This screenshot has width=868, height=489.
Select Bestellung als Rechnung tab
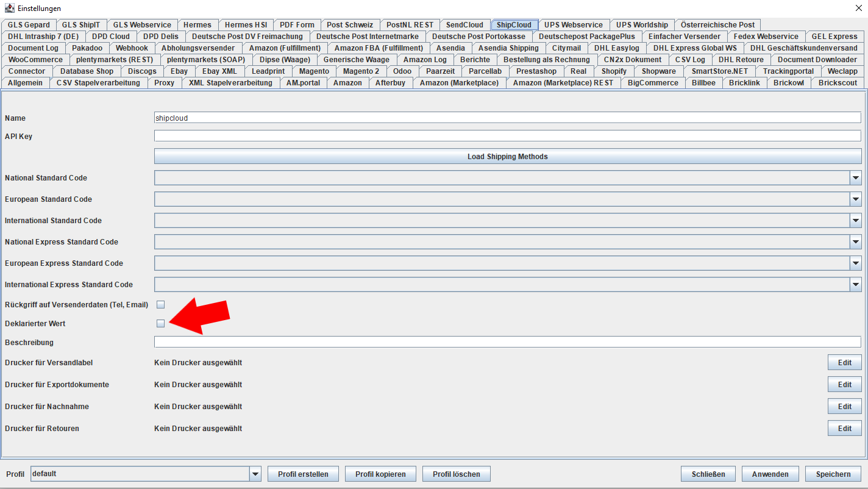[x=547, y=60]
